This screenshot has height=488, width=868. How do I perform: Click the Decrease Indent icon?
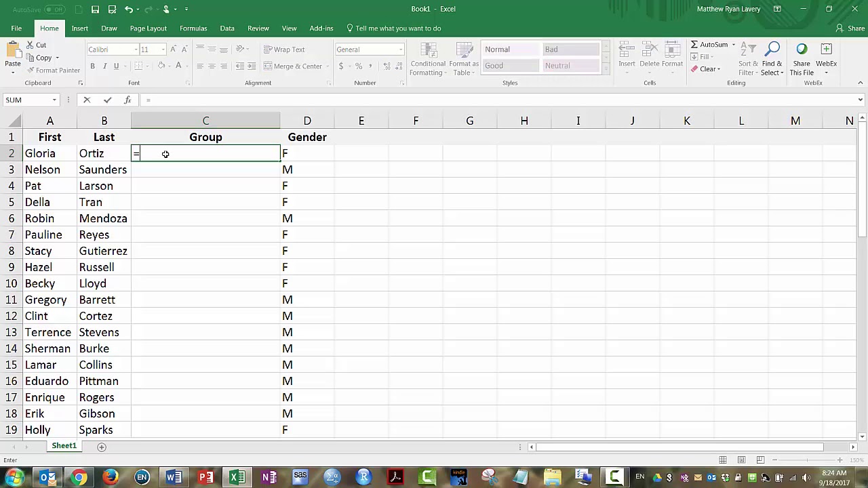click(x=240, y=66)
